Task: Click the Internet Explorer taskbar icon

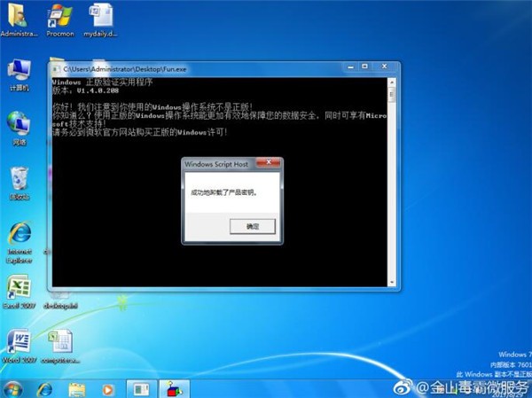Action: 44,389
